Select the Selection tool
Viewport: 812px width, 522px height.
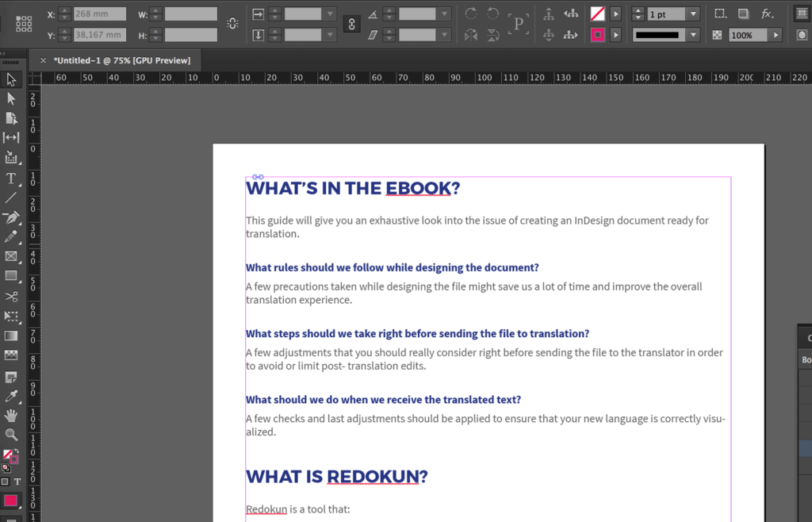(x=11, y=79)
